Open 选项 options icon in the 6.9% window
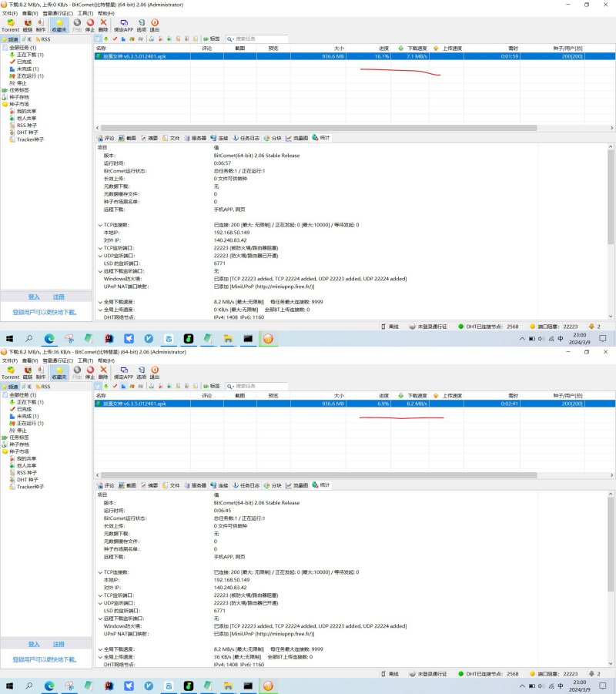The image size is (616, 694). [x=142, y=373]
